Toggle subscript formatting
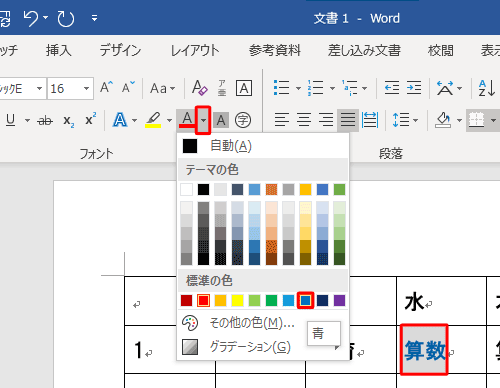The image size is (500, 388). click(69, 120)
